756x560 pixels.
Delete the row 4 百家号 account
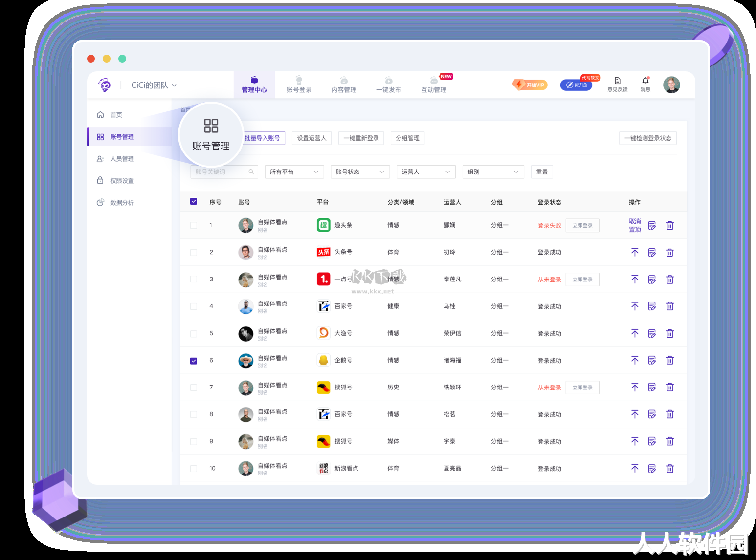coord(670,306)
